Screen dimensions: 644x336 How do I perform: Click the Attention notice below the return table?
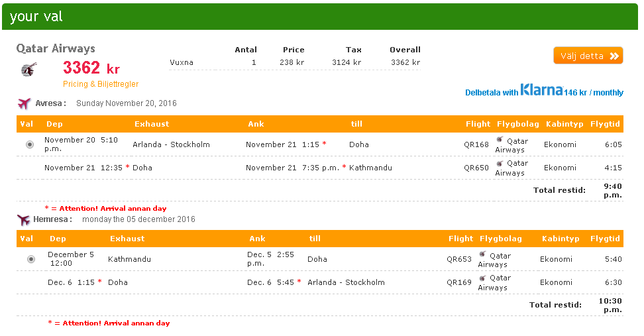pos(109,323)
